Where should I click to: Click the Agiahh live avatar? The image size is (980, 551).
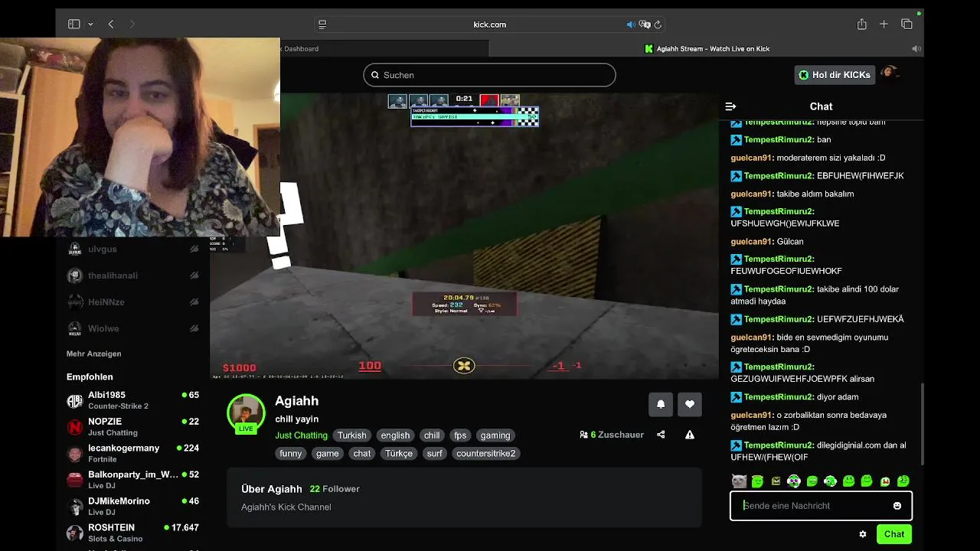click(246, 413)
